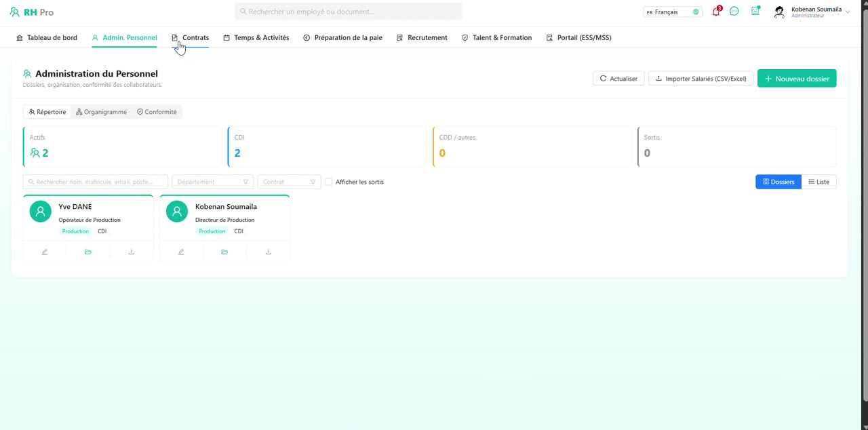Viewport: 868px width, 430px height.
Task: Select the Admin. Personnel menu item
Action: pyautogui.click(x=124, y=38)
